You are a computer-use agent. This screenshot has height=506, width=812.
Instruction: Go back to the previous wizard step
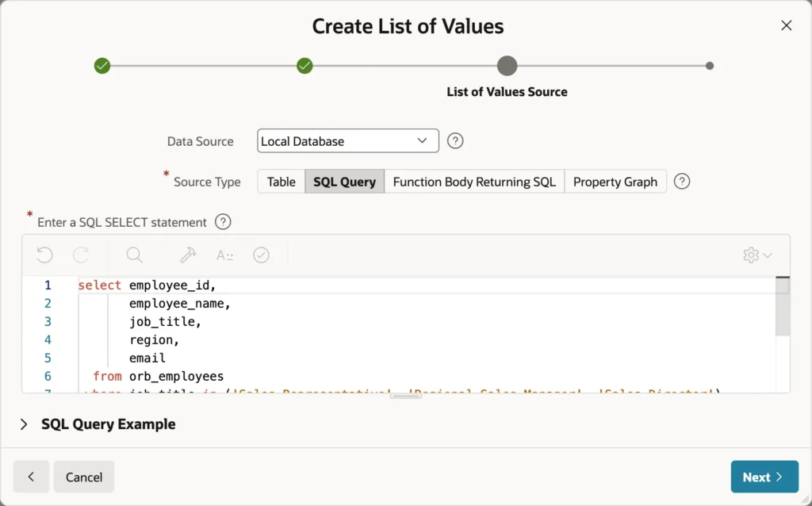pos(31,477)
